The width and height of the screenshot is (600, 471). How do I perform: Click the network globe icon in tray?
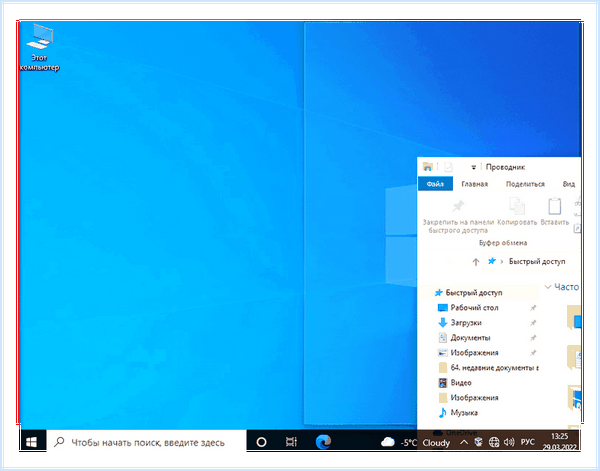coord(494,442)
